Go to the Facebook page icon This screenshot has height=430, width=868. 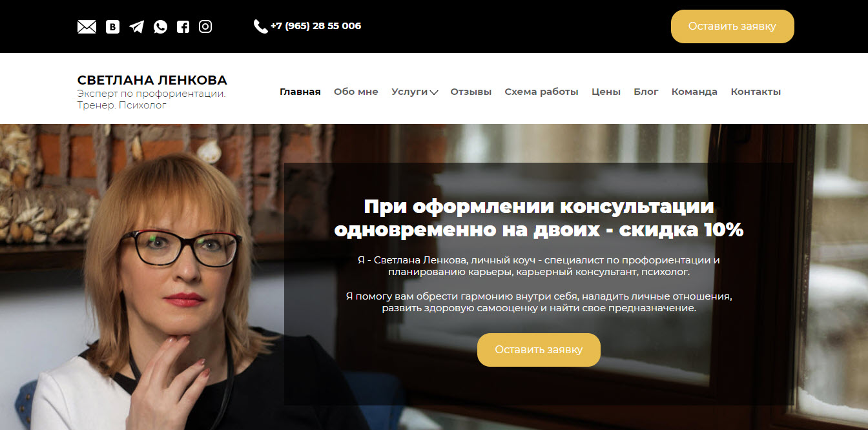pyautogui.click(x=183, y=26)
